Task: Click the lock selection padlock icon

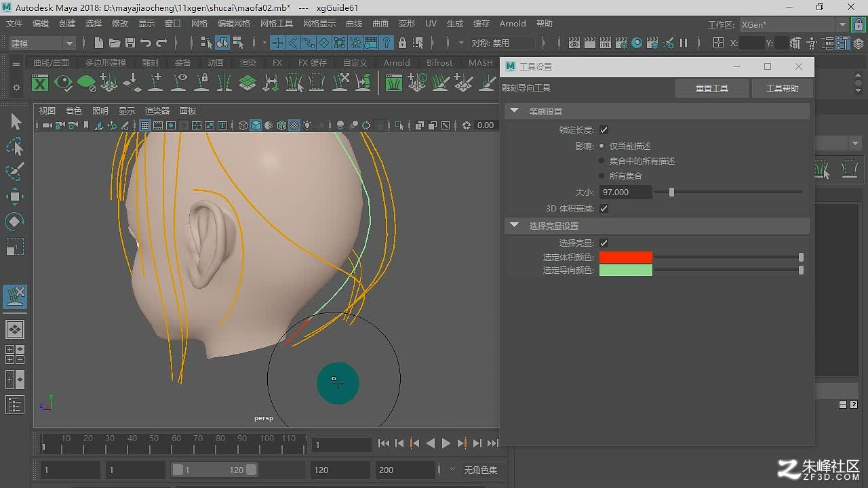Action: coord(402,43)
